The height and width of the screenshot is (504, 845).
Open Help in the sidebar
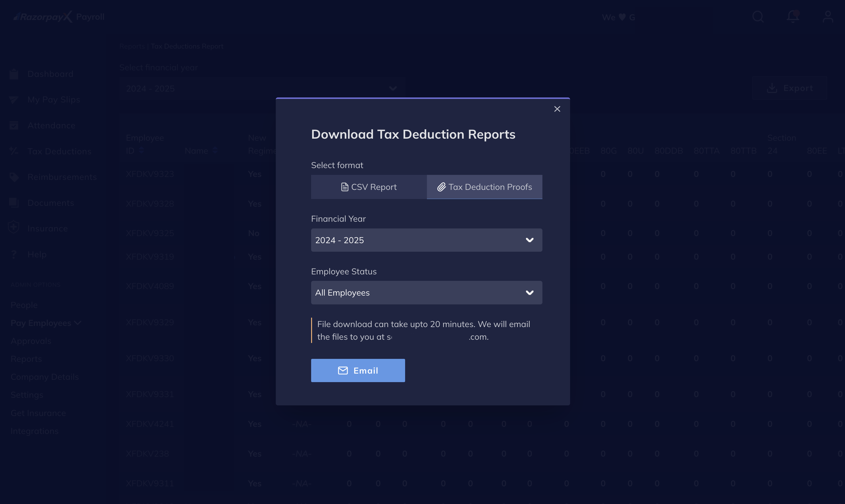coord(37,254)
